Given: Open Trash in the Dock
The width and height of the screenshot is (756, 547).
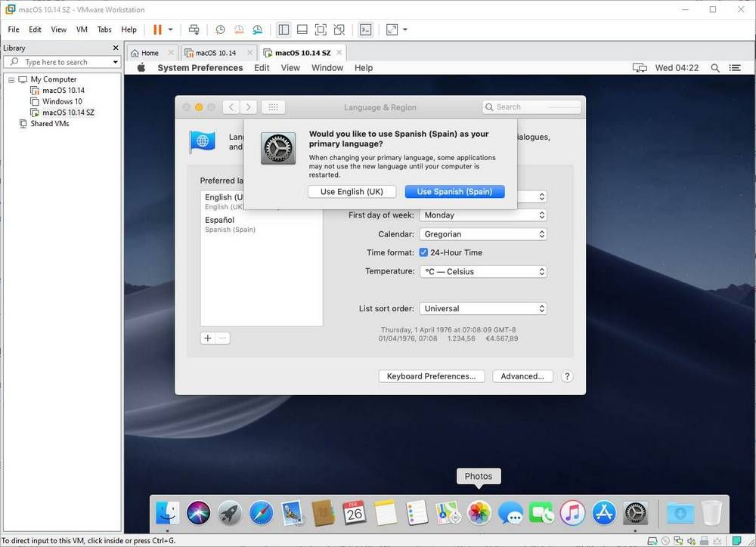Looking at the screenshot, I should coord(711,513).
